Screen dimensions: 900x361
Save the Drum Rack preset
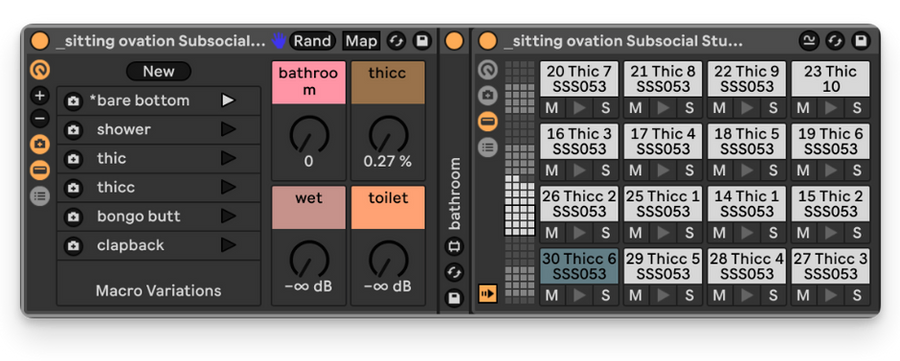(x=861, y=41)
